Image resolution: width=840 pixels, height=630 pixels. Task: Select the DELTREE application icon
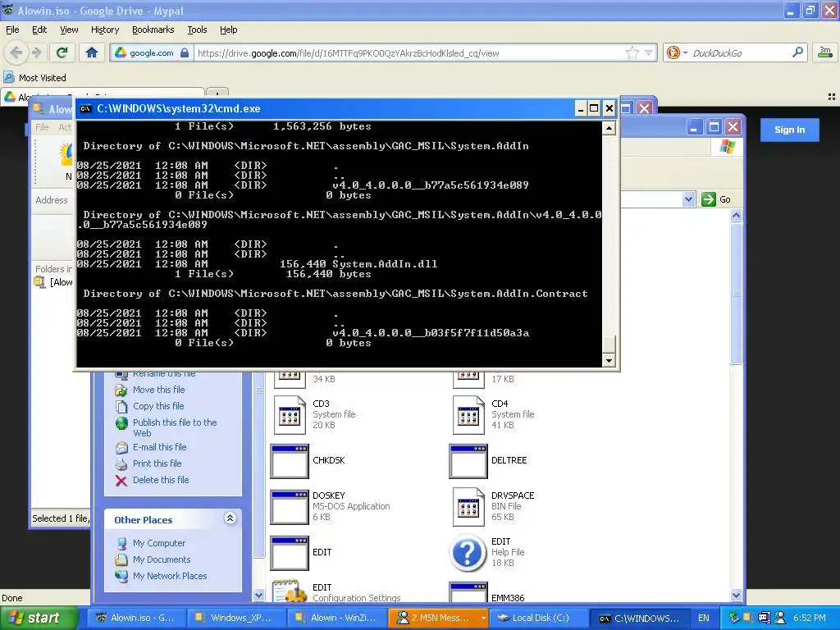[468, 461]
